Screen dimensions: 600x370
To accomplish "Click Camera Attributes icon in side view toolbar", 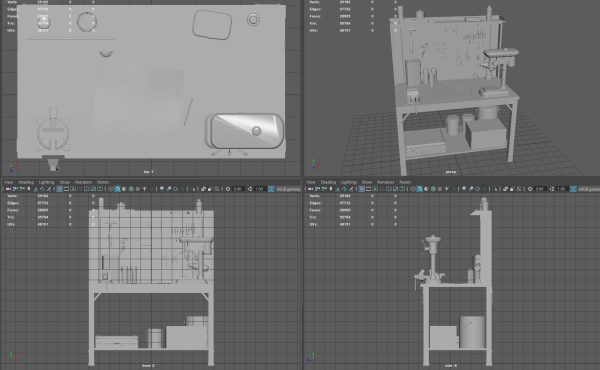I will tap(323, 189).
